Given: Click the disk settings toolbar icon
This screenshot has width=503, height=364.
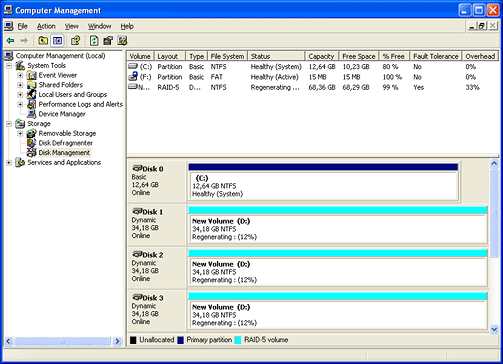Looking at the screenshot, I should (122, 41).
